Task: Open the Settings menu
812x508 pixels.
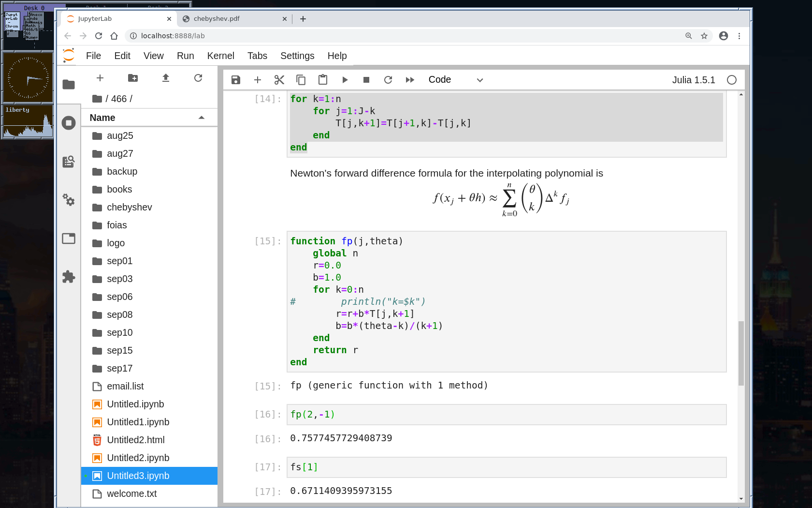Action: [297, 56]
